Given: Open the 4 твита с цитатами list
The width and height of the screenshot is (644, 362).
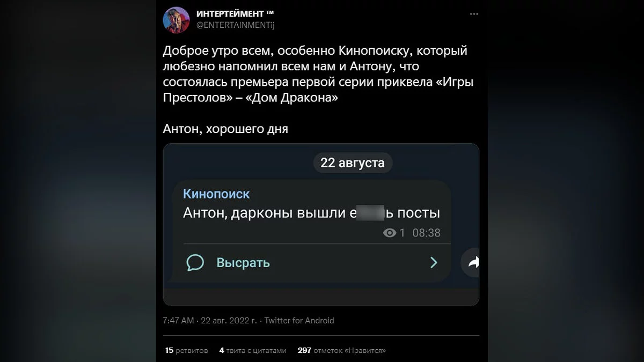Looking at the screenshot, I should pyautogui.click(x=253, y=350).
